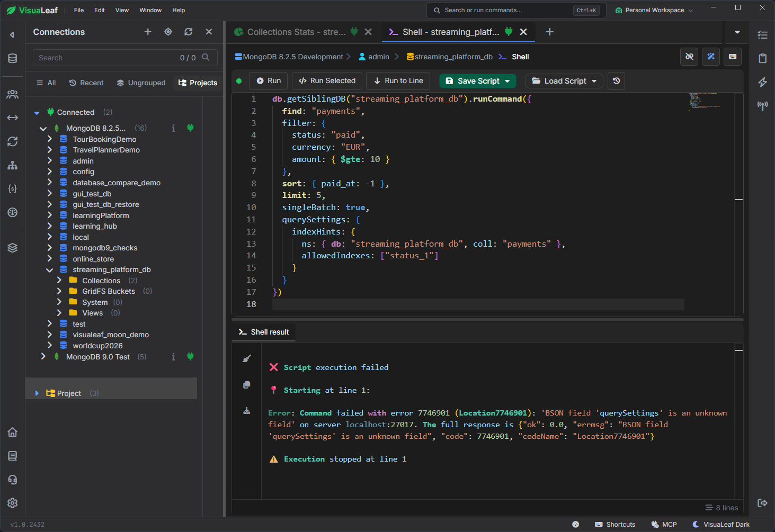Open Shortcuts from the status bar
The width and height of the screenshot is (775, 532).
coord(615,525)
